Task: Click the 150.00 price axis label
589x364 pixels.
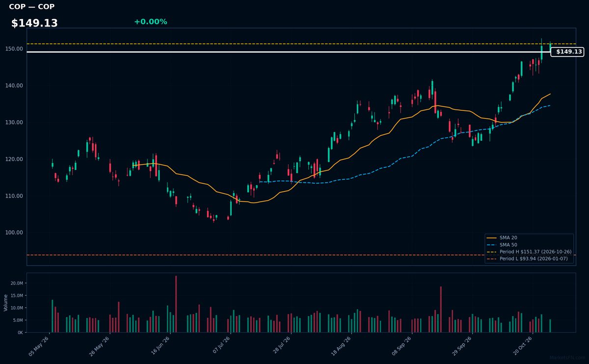Action: [x=15, y=49]
